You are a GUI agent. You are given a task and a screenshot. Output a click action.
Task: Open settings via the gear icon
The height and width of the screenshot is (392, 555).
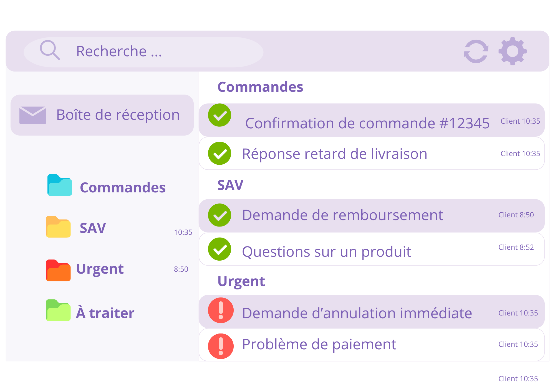(x=512, y=51)
